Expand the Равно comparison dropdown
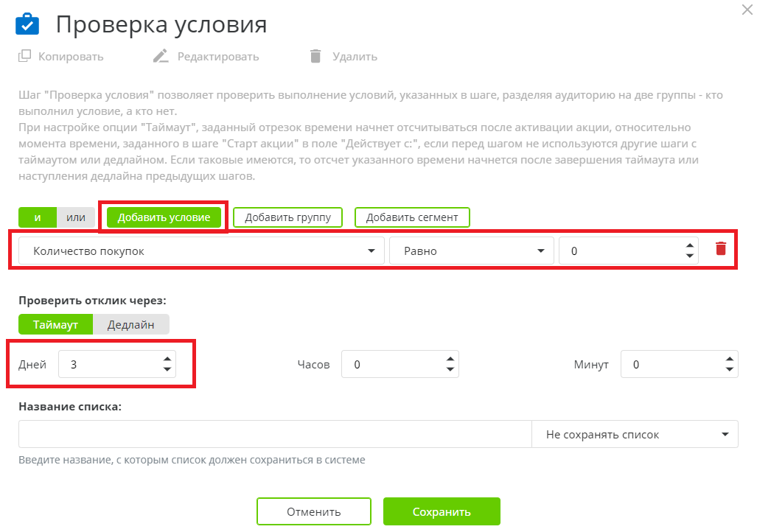757x532 pixels. pyautogui.click(x=470, y=251)
